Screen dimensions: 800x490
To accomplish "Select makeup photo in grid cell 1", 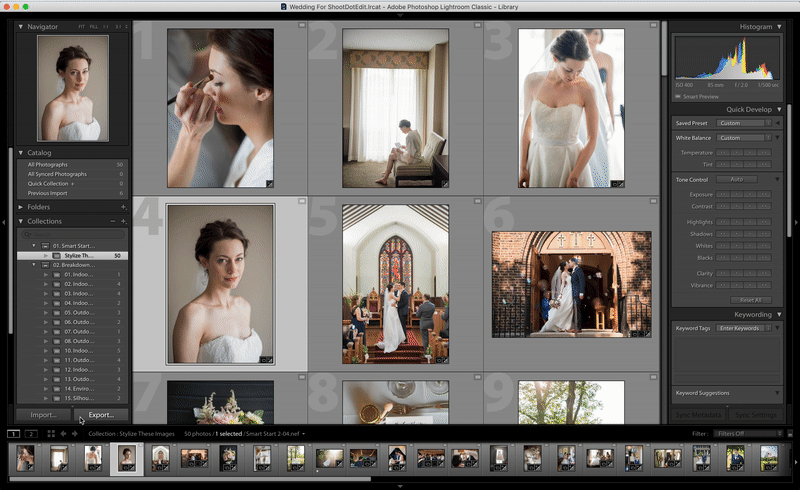I will tap(220, 108).
